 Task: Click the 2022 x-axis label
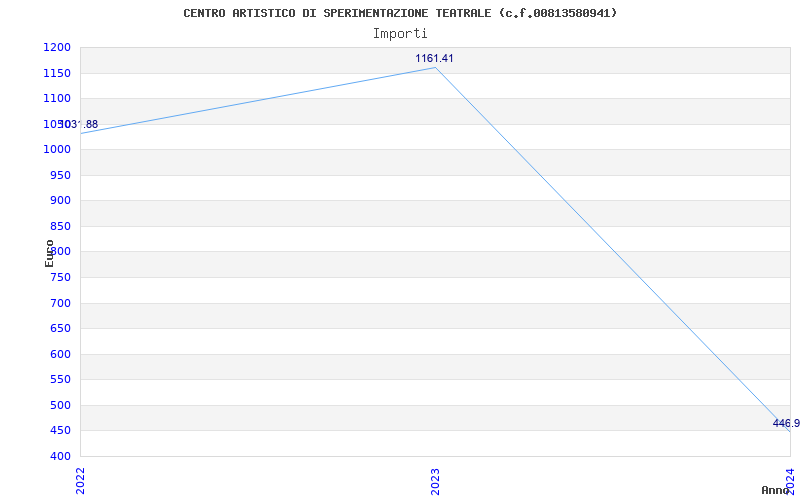coord(81,481)
